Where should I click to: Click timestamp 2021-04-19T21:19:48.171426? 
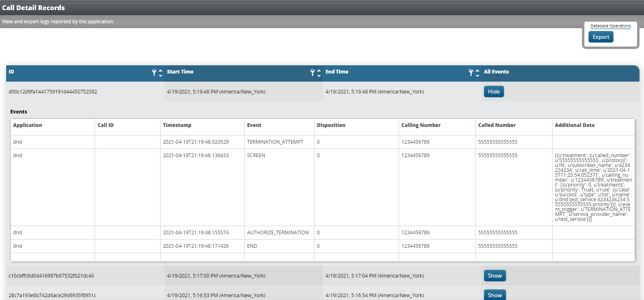(196, 246)
